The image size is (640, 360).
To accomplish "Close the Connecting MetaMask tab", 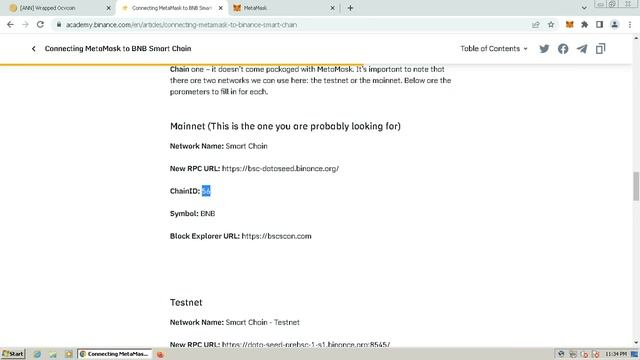I will point(220,8).
